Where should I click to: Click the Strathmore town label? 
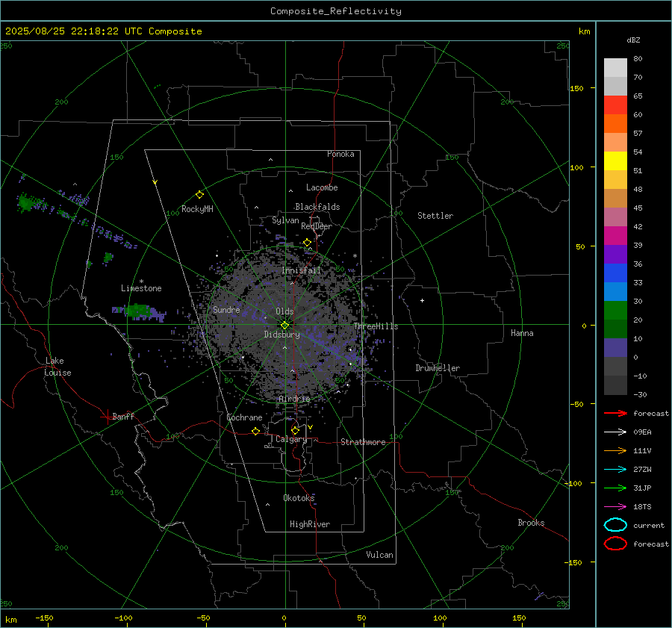pyautogui.click(x=363, y=442)
